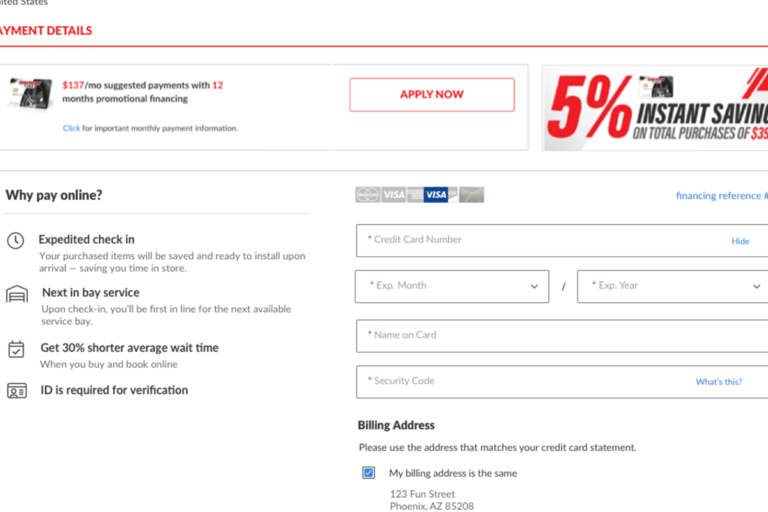Click the calendar checkmark icon
This screenshot has height=512, width=768.
[x=16, y=349]
